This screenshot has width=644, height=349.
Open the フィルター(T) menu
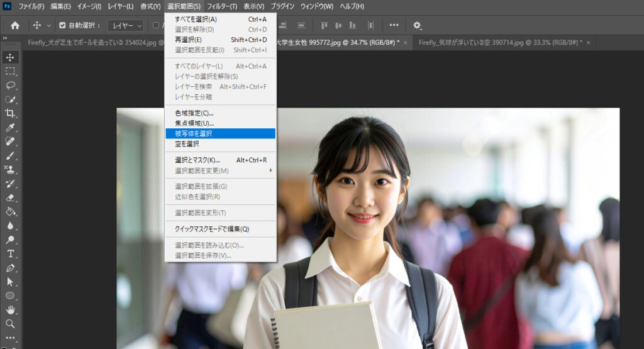(222, 6)
